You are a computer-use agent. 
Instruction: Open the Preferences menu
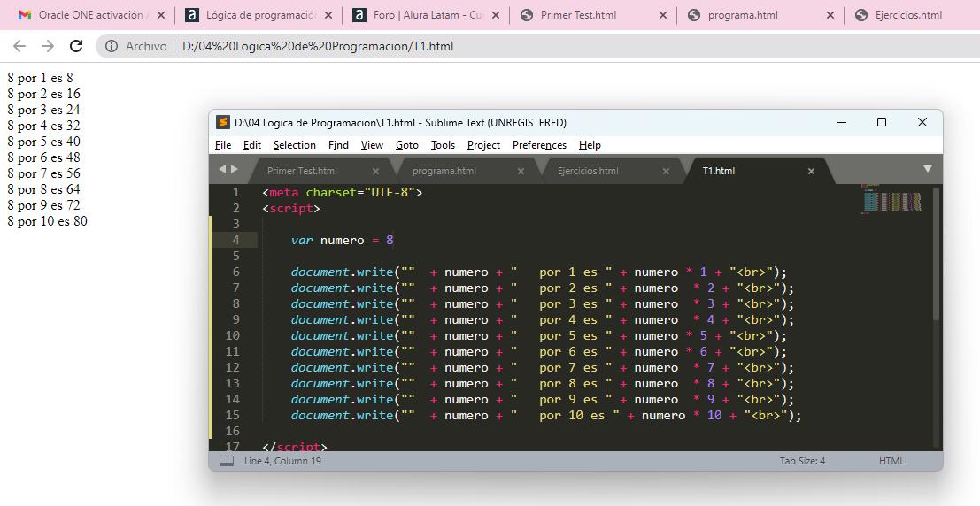(539, 145)
